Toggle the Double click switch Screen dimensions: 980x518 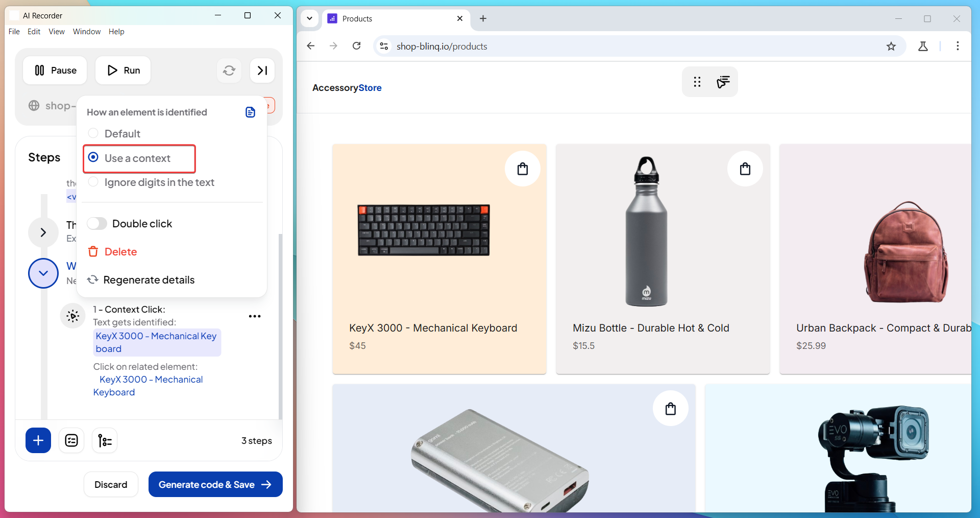[97, 224]
